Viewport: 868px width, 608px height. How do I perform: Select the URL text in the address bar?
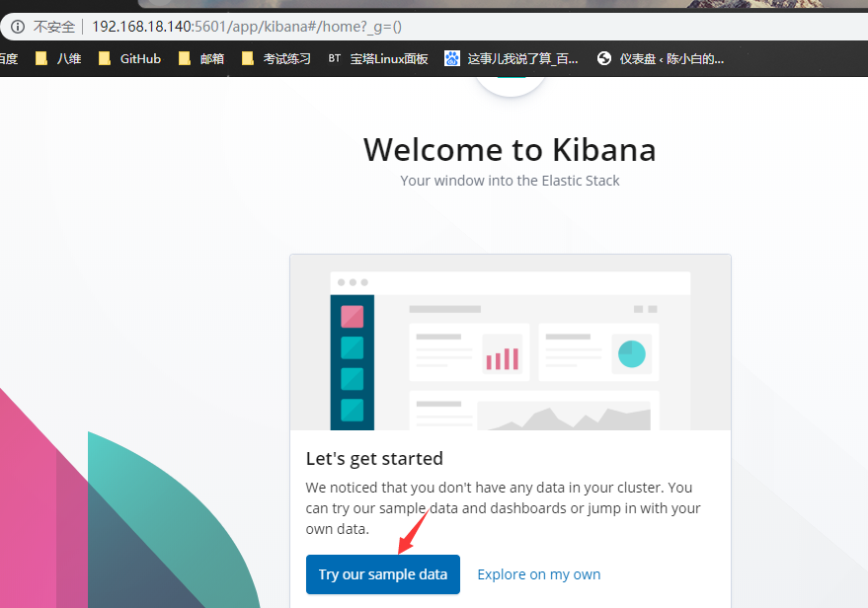point(247,27)
